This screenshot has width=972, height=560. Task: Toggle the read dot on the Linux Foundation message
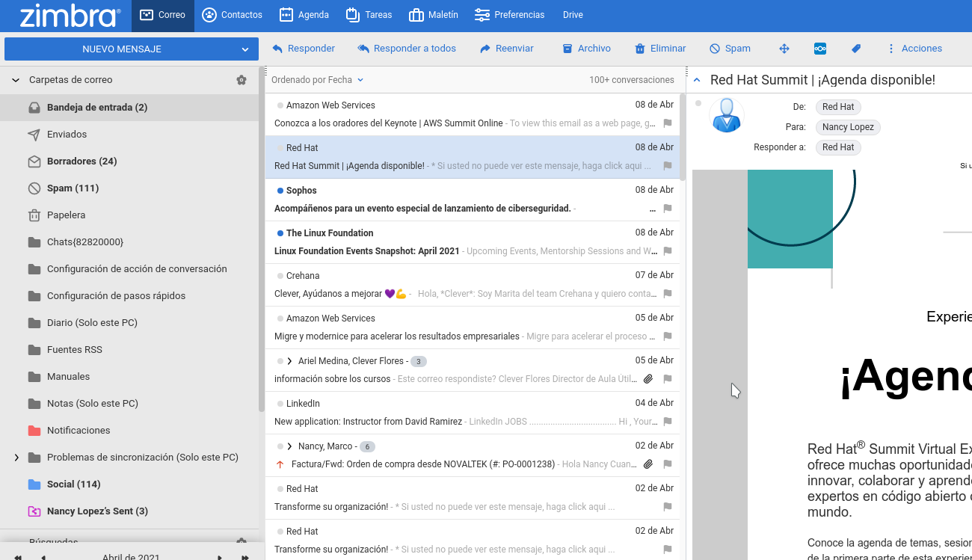coord(280,233)
